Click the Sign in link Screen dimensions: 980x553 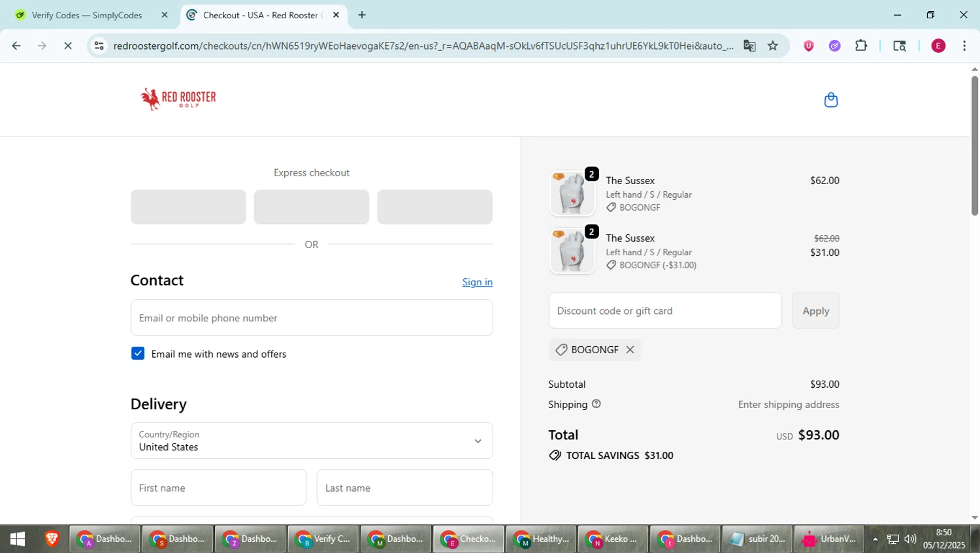click(477, 282)
